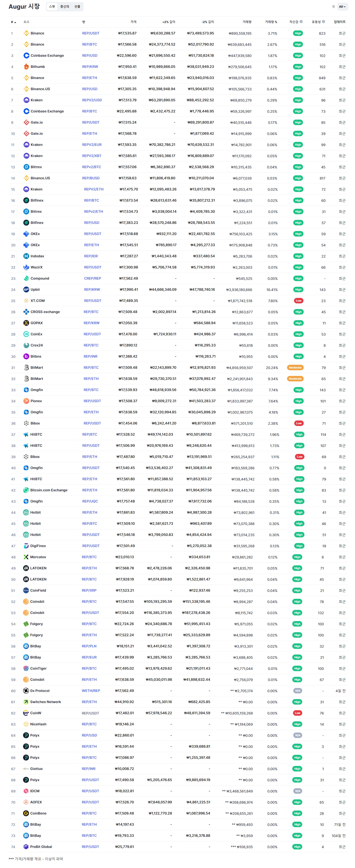Open the REP/XRP pair link
The height and width of the screenshot is (868, 355).
pyautogui.click(x=89, y=590)
